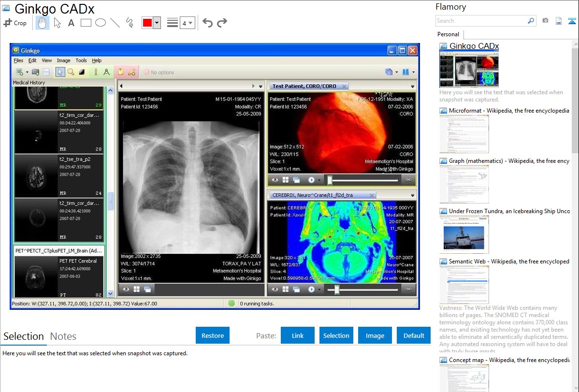Click the grid layout icon under chest X-ray

pyautogui.click(x=137, y=290)
